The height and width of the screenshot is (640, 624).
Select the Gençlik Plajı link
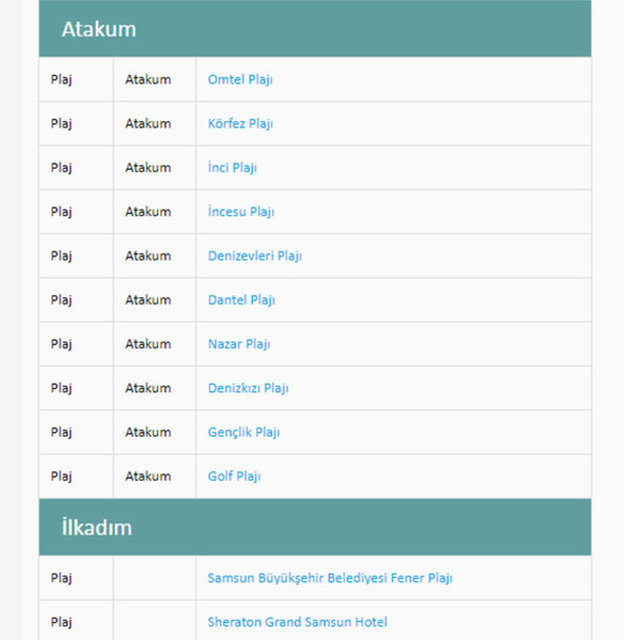click(x=244, y=432)
